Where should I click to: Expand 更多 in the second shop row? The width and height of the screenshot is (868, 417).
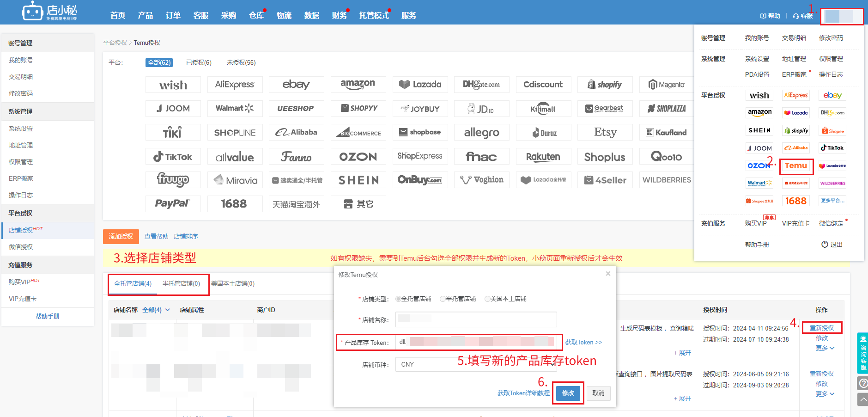click(825, 394)
